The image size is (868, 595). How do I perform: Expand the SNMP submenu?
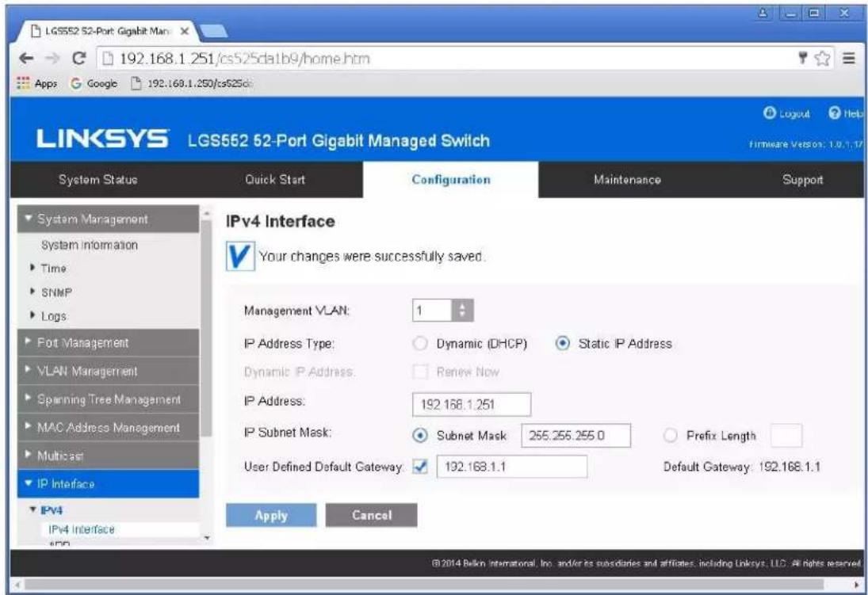click(52, 292)
